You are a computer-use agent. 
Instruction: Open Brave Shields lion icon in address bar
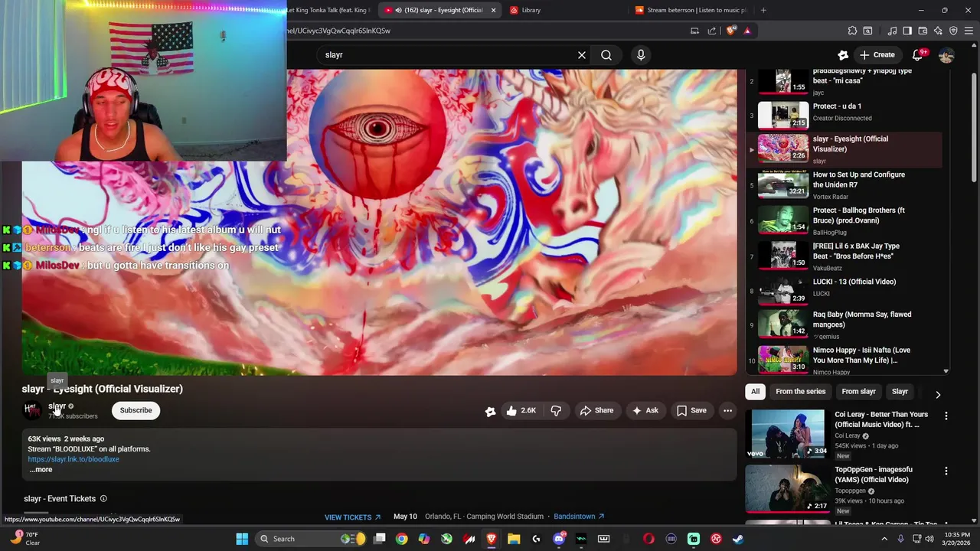(731, 31)
